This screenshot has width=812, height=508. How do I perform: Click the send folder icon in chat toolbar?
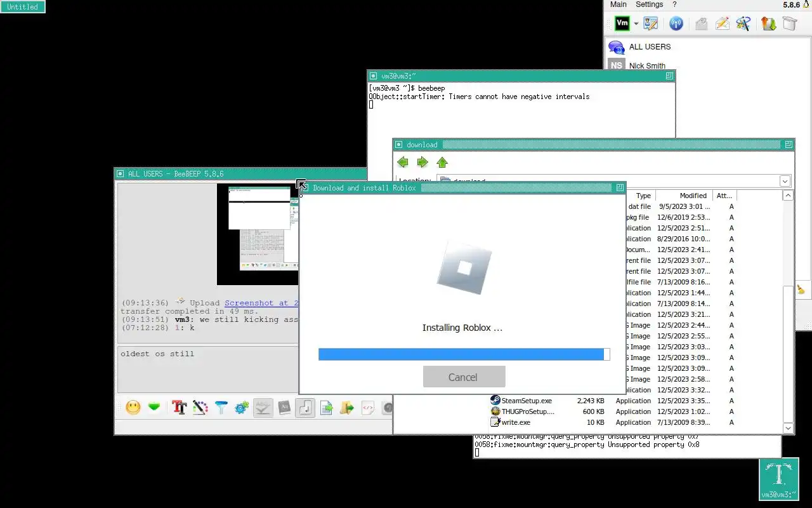346,408
